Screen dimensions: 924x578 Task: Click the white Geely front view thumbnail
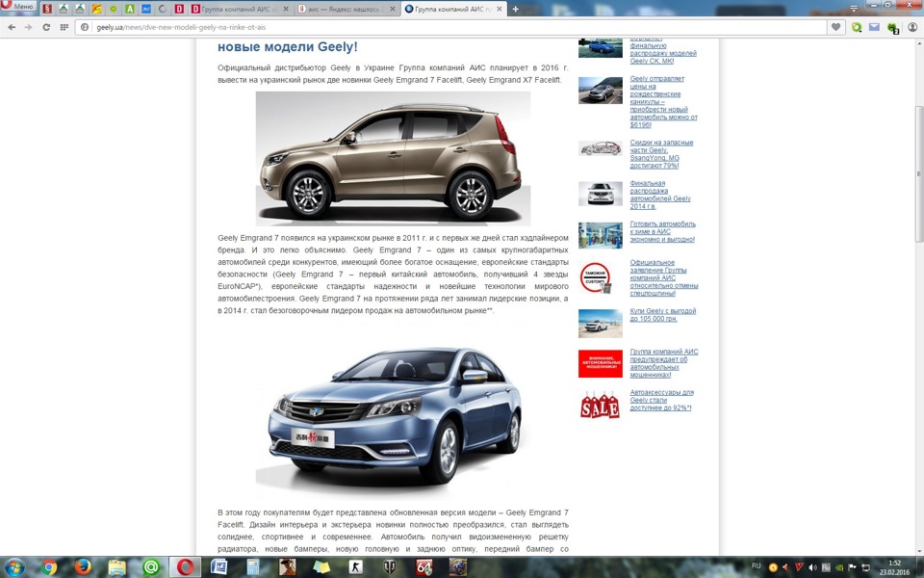coord(600,194)
